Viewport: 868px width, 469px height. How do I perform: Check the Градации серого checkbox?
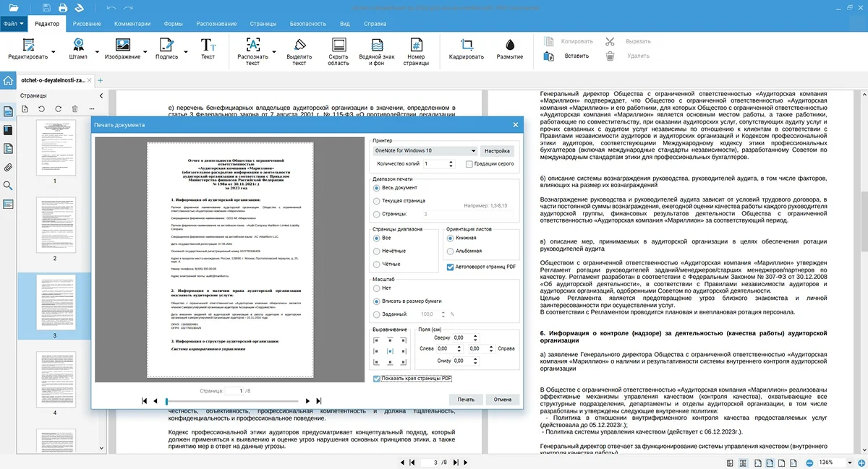[469, 164]
